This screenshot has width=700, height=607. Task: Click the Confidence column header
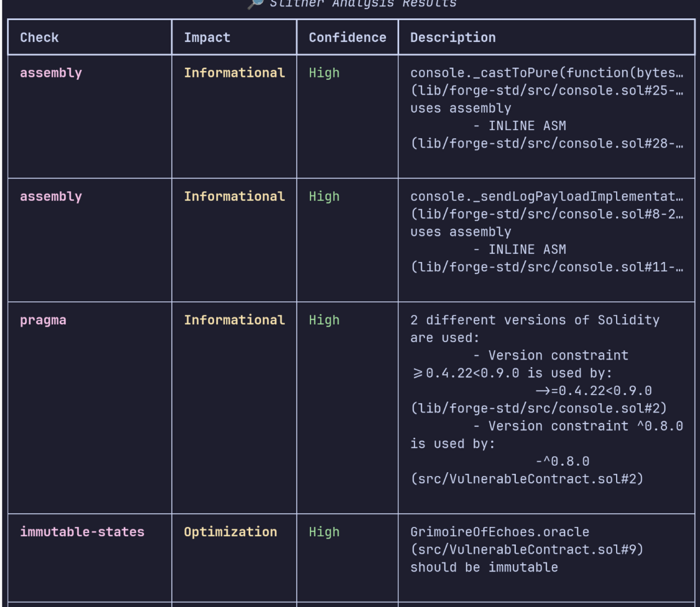point(347,38)
